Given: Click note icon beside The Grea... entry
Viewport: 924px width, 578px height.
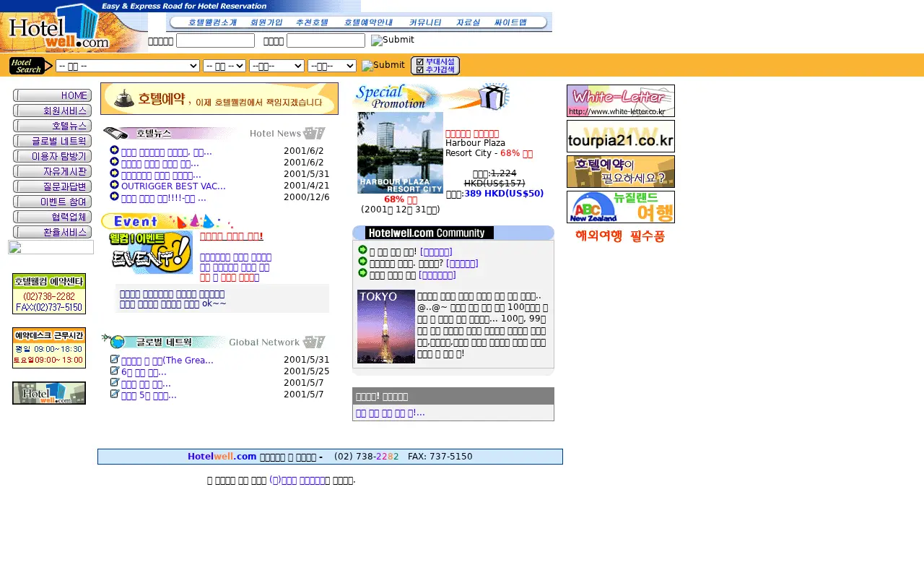Looking at the screenshot, I should coord(114,359).
